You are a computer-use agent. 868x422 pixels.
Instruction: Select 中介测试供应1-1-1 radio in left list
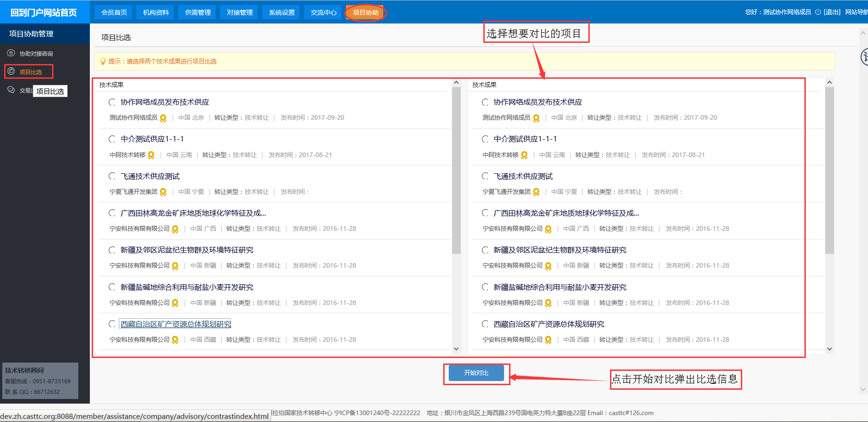click(x=112, y=139)
